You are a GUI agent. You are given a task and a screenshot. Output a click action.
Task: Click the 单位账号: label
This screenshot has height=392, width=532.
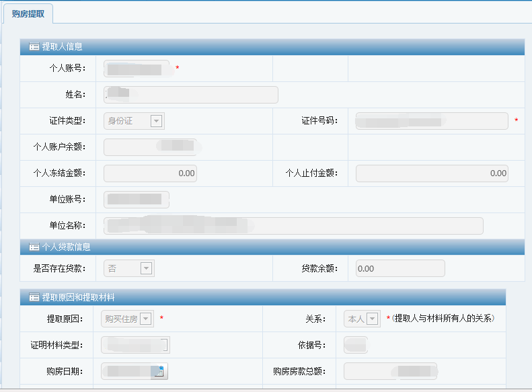(x=67, y=199)
